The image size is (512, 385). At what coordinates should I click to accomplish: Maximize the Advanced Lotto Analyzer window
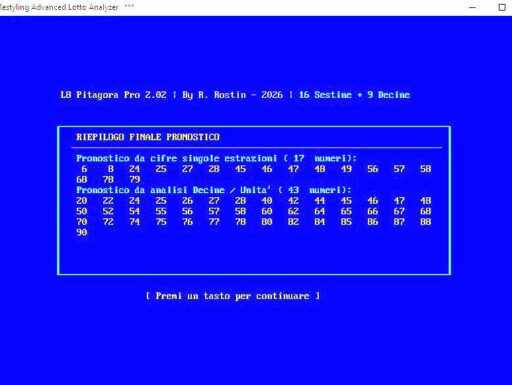pyautogui.click(x=502, y=7)
